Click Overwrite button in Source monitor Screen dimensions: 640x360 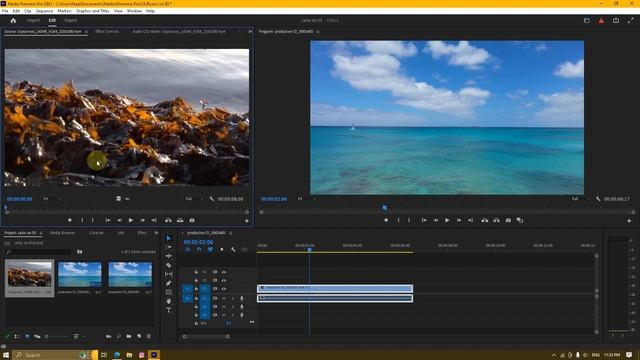180,220
